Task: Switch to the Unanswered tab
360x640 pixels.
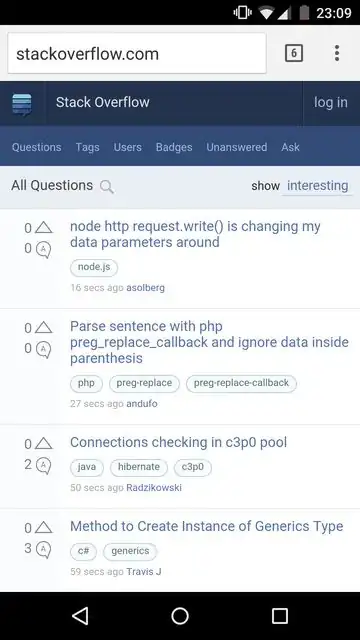Action: (237, 147)
